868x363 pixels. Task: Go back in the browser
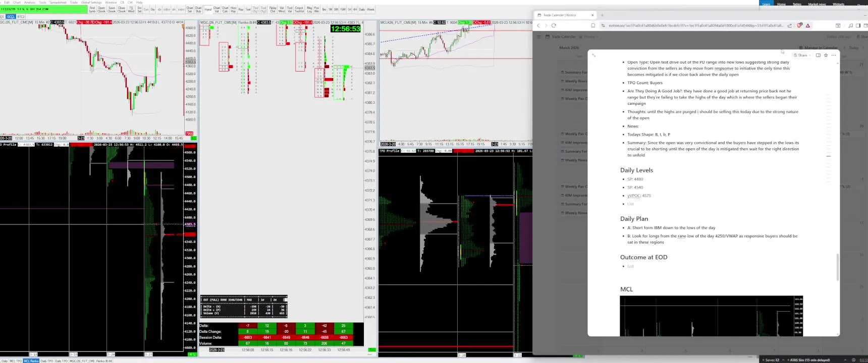click(x=538, y=25)
